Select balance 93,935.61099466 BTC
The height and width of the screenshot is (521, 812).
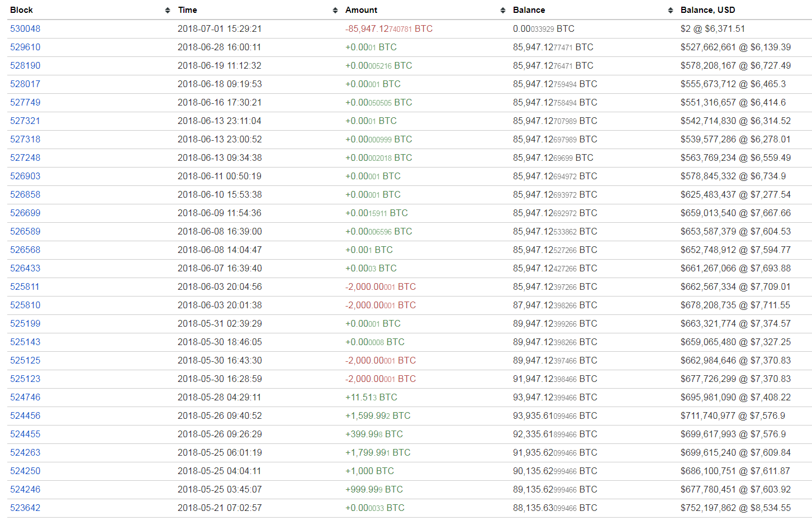[x=555, y=416]
